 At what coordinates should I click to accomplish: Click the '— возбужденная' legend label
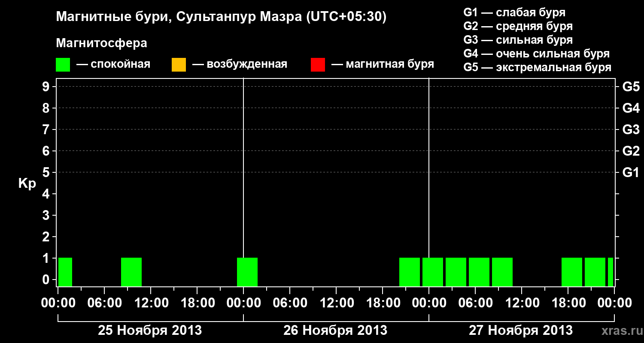pyautogui.click(x=240, y=64)
